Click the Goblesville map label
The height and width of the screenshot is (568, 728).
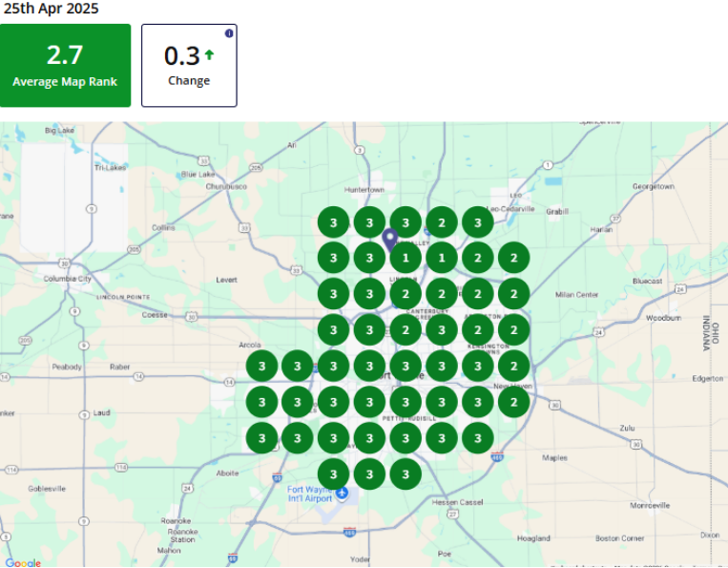tap(47, 489)
